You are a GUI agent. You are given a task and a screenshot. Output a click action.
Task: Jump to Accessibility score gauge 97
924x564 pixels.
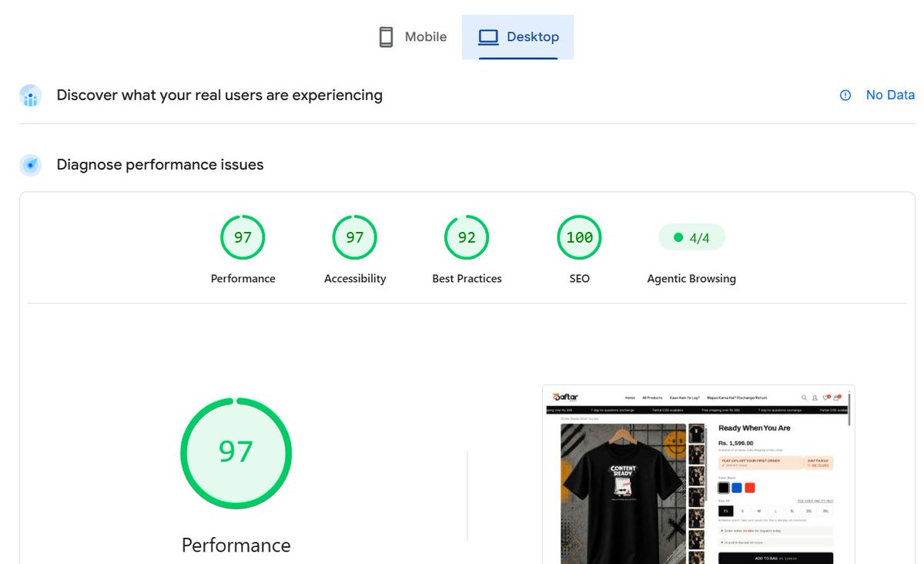(x=355, y=237)
